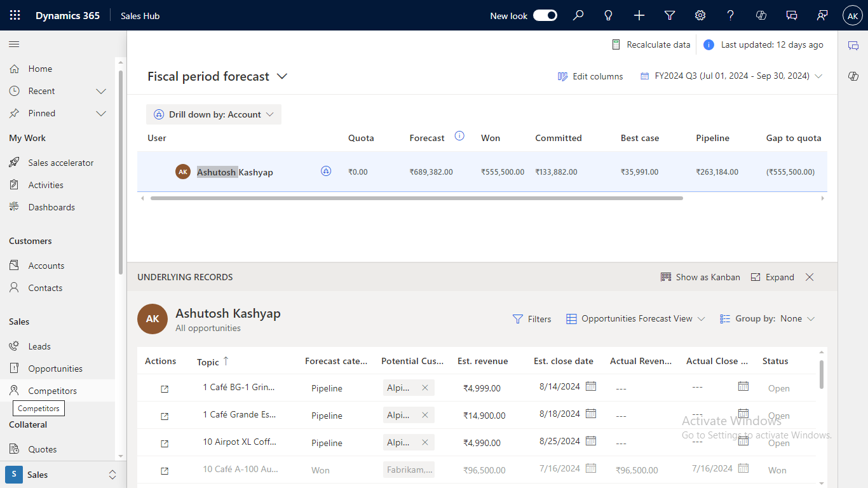Screen dimensions: 868x488
Task: Expand the Drill down by: Account dropdown
Action: (x=214, y=114)
